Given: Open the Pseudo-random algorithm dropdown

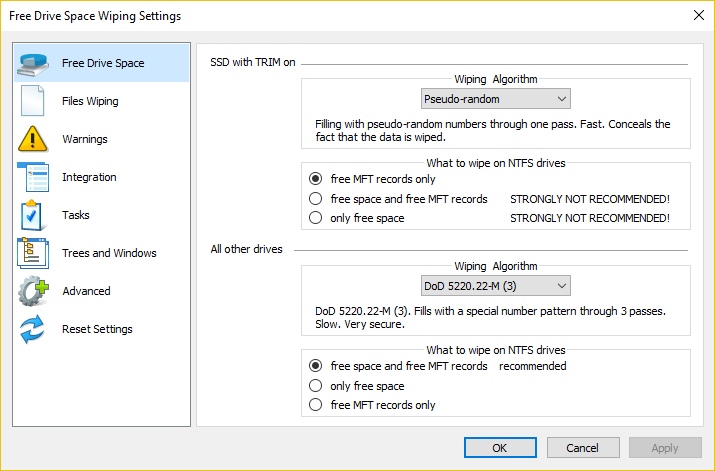Looking at the screenshot, I should (496, 99).
